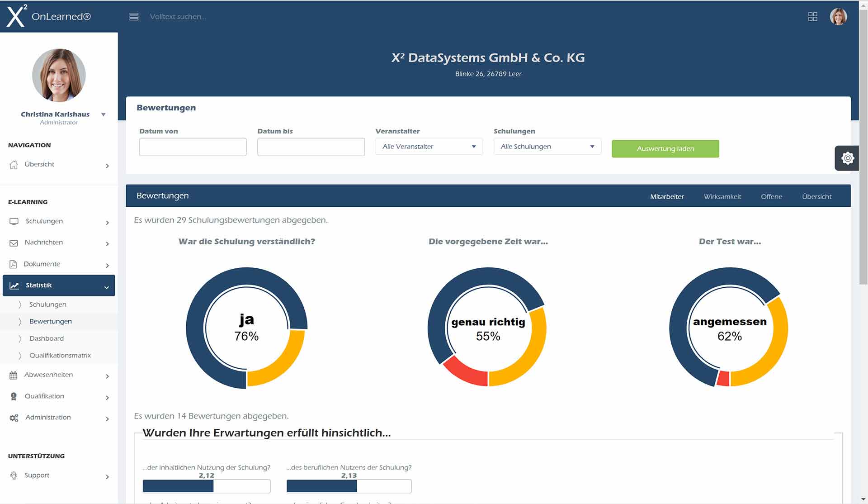
Task: Click the 2,13 beruflicher Nutzen progress bar
Action: click(x=349, y=486)
